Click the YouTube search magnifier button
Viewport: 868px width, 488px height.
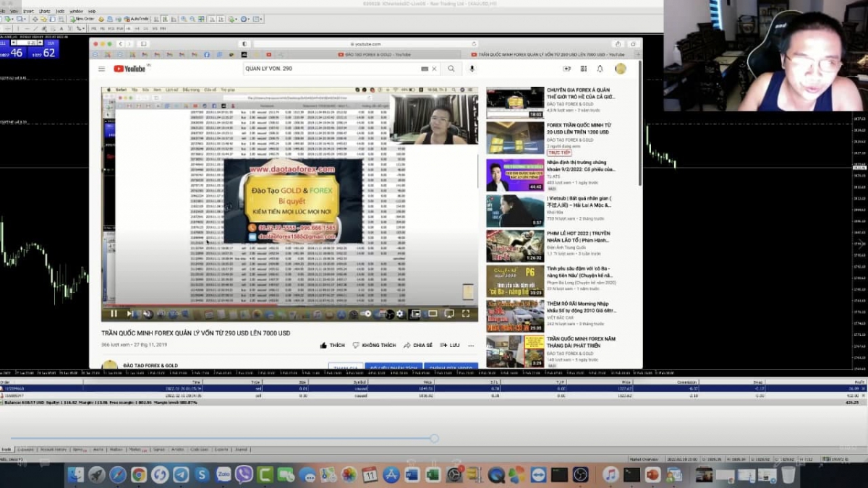click(x=451, y=69)
